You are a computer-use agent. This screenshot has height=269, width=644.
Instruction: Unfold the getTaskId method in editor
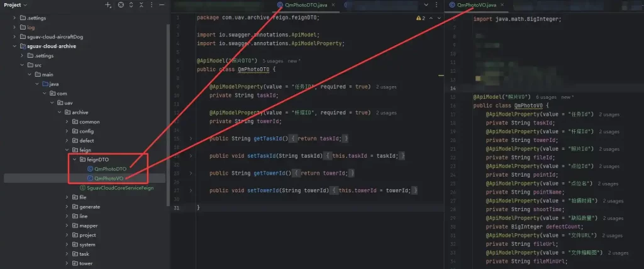(x=191, y=138)
